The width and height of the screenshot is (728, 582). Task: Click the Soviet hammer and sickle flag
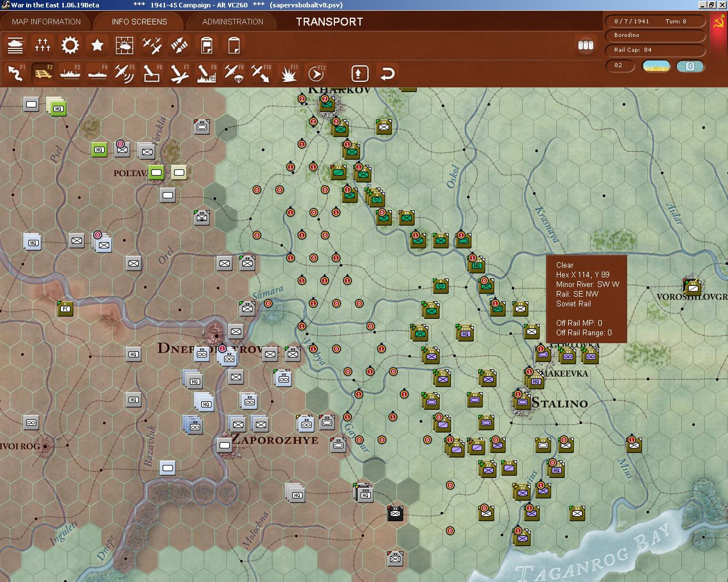719,23
